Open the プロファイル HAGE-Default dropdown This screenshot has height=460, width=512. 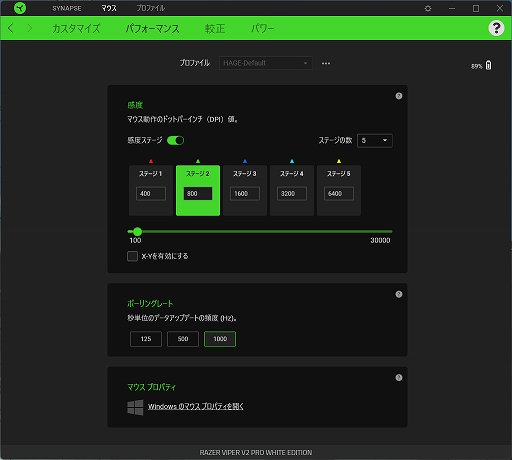tap(266, 63)
